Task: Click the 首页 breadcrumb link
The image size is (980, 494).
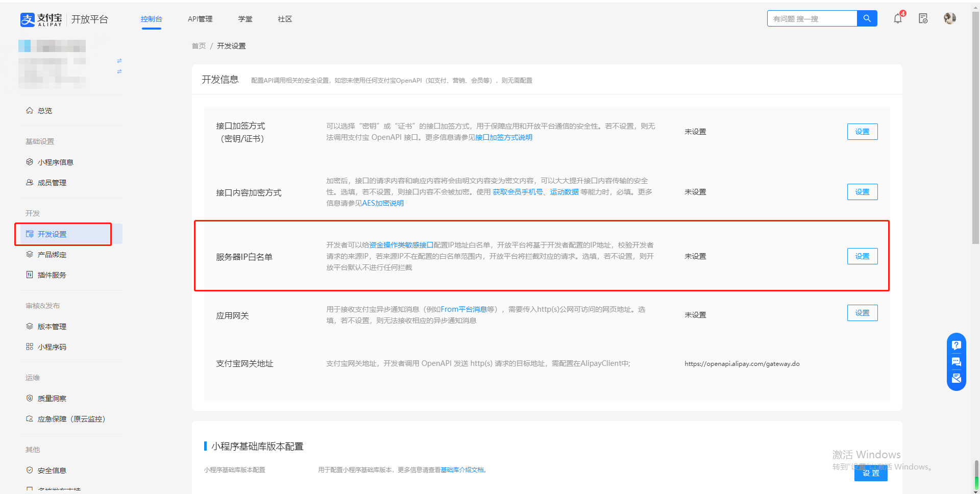Action: tap(199, 46)
